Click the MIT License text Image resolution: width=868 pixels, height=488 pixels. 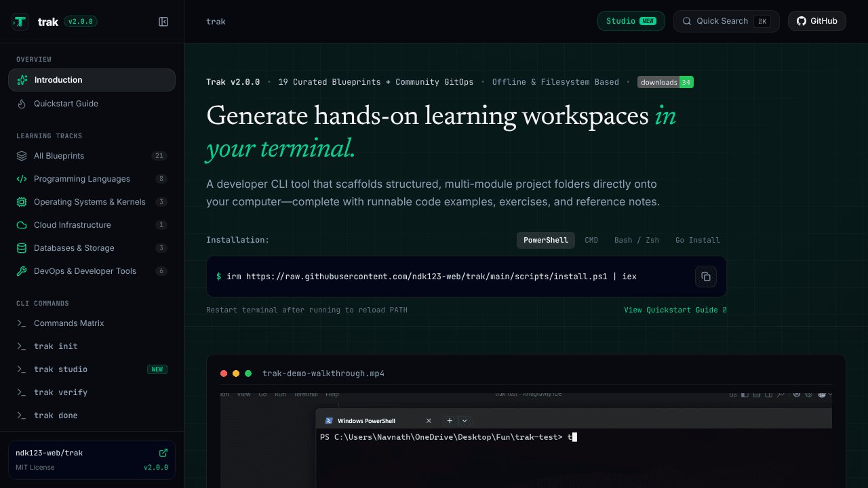pos(35,468)
